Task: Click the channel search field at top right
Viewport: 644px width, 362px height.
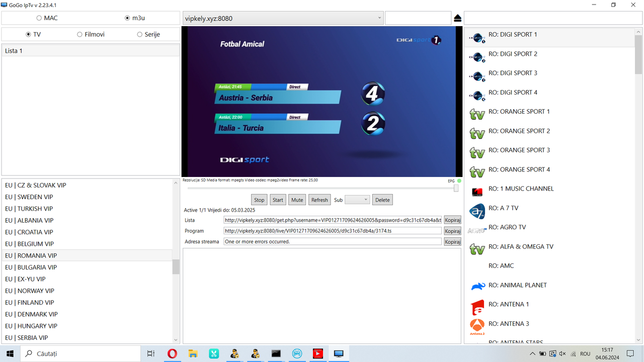Action: click(553, 18)
